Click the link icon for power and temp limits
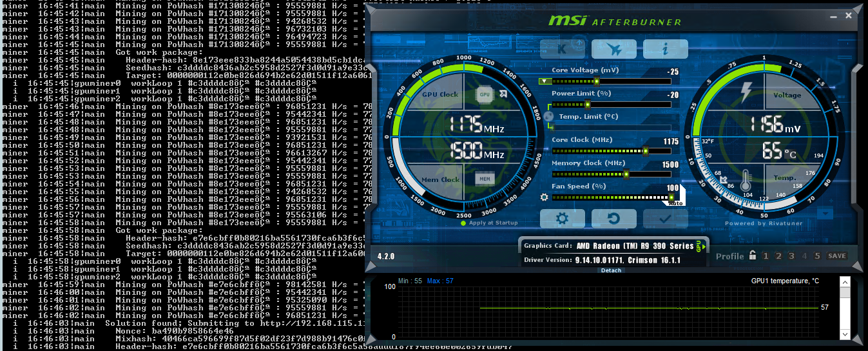Screen dimensions: 868x351 tap(549, 117)
